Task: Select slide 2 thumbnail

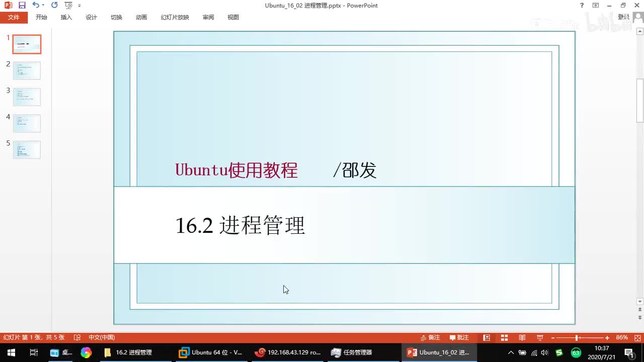Action: pos(27,70)
